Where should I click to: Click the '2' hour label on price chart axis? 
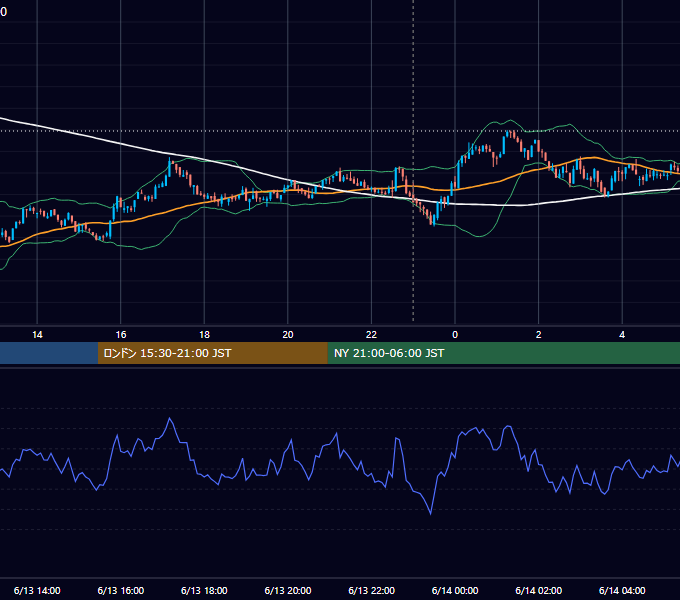(539, 335)
